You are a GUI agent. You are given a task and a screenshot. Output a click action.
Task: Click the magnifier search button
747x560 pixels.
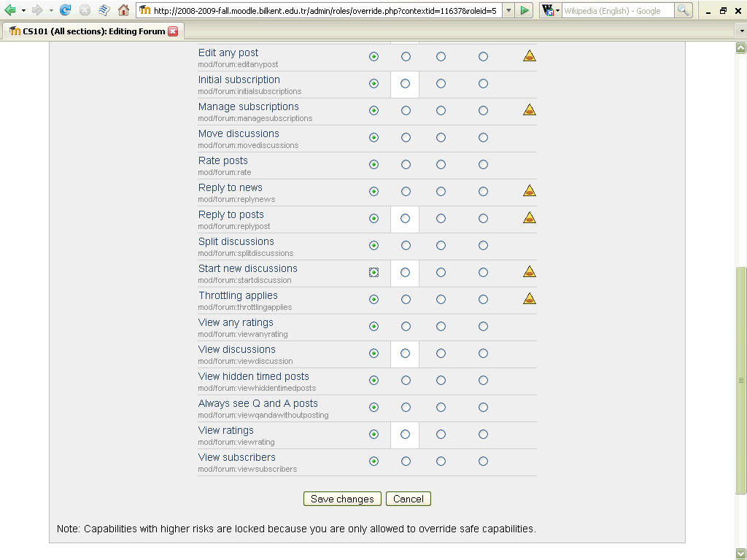click(x=683, y=10)
